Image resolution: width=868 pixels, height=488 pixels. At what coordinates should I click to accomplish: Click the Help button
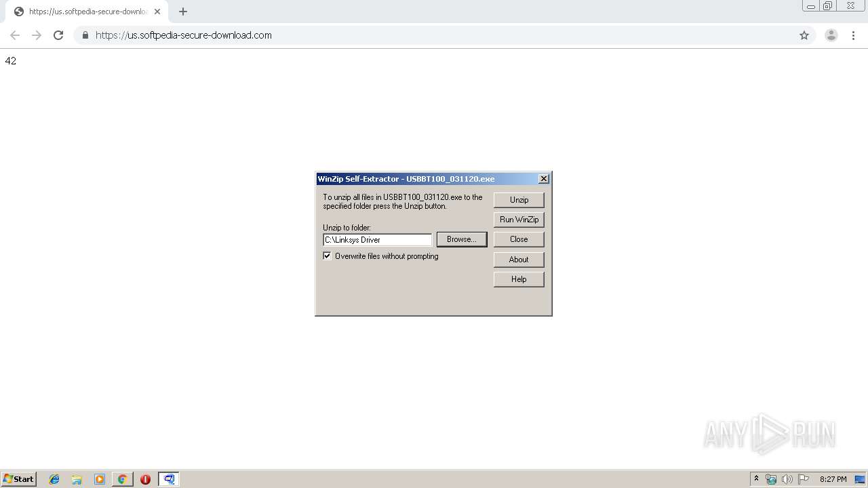tap(519, 279)
